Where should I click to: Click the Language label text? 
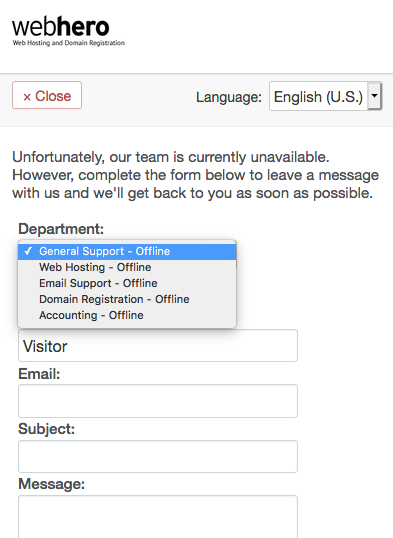tap(229, 97)
